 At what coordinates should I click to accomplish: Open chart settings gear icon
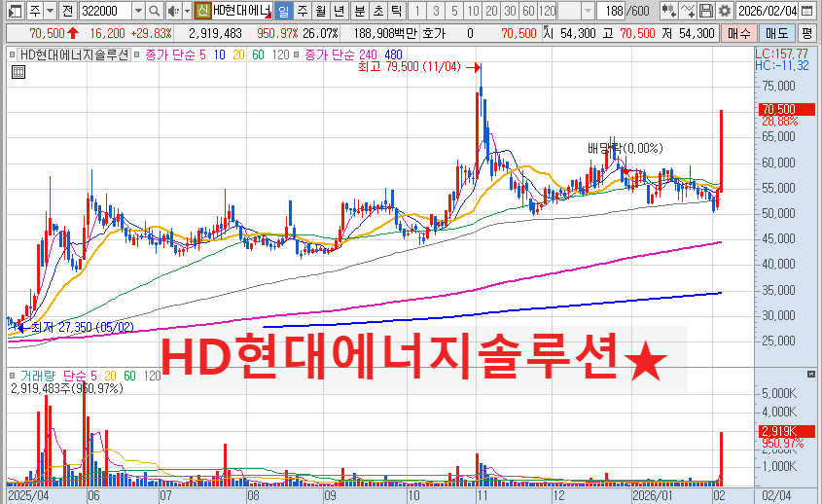pyautogui.click(x=725, y=11)
